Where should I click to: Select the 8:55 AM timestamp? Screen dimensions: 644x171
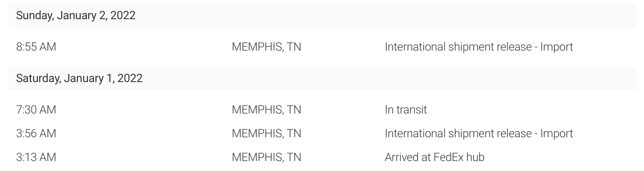pos(36,47)
